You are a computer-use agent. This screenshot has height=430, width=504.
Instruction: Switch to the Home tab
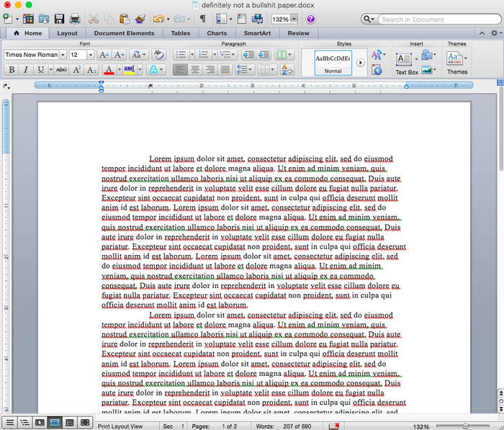click(28, 33)
